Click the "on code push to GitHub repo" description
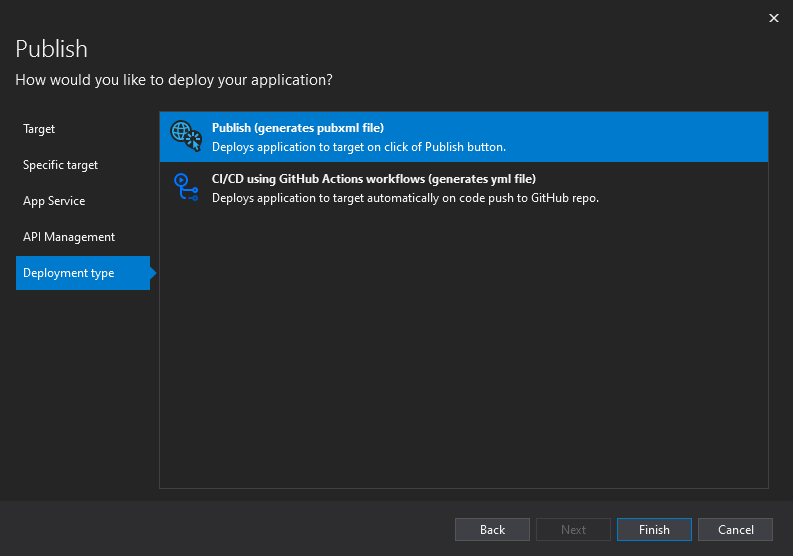 (405, 198)
